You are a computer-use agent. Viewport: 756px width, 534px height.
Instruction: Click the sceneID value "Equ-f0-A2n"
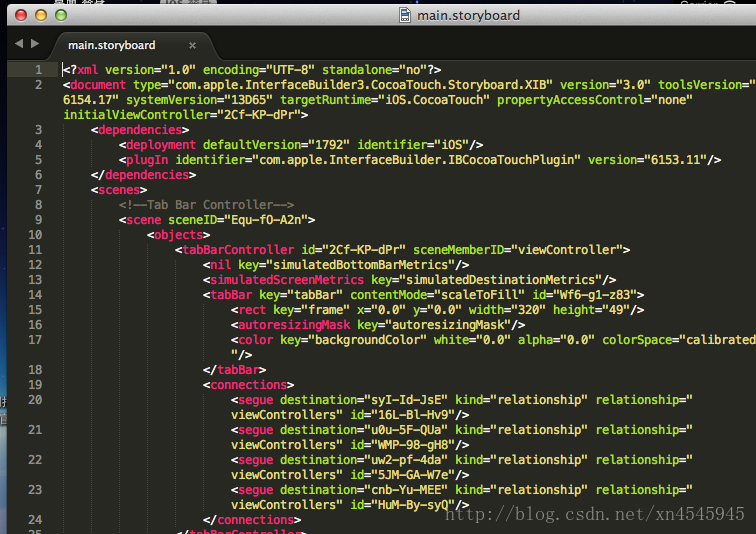(266, 220)
